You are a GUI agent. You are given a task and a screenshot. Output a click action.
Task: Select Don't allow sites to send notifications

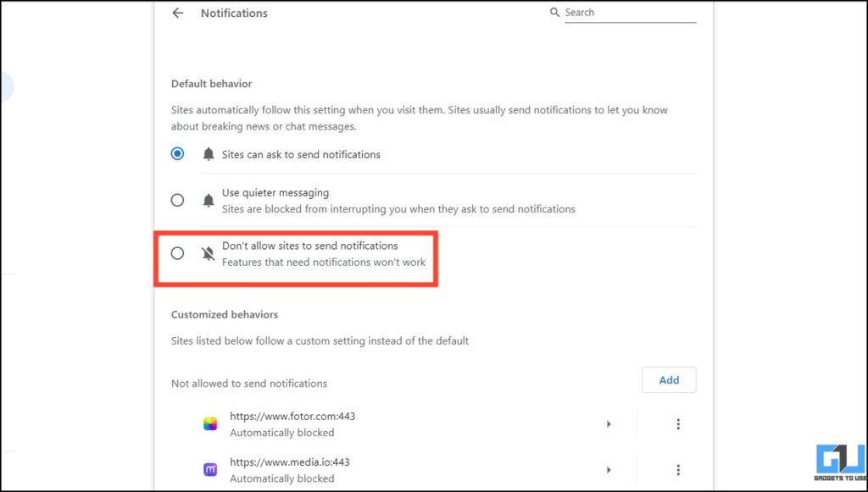[177, 252]
